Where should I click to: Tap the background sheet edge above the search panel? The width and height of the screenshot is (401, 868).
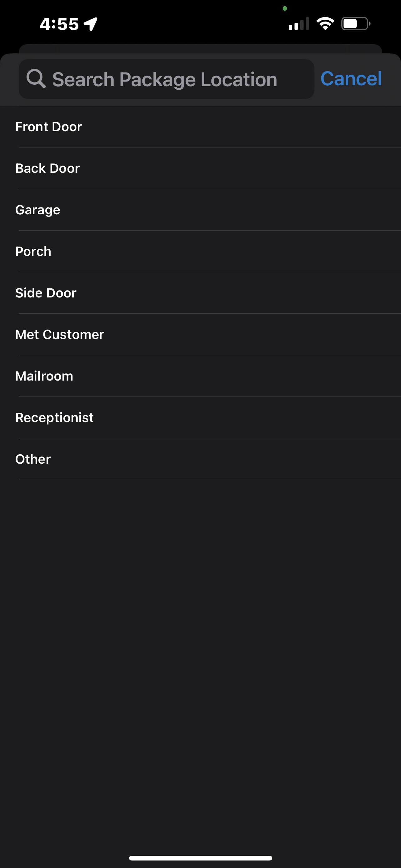200,48
